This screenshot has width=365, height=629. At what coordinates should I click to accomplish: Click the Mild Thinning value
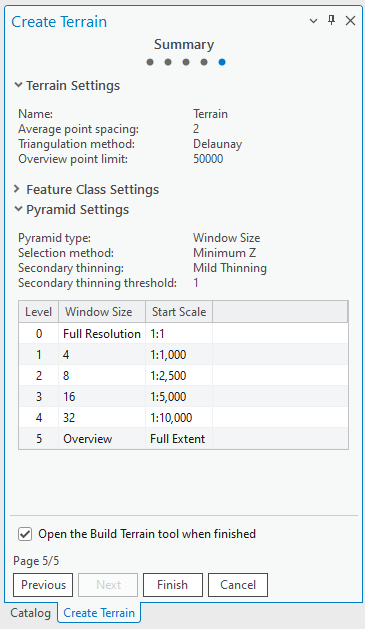click(x=230, y=268)
